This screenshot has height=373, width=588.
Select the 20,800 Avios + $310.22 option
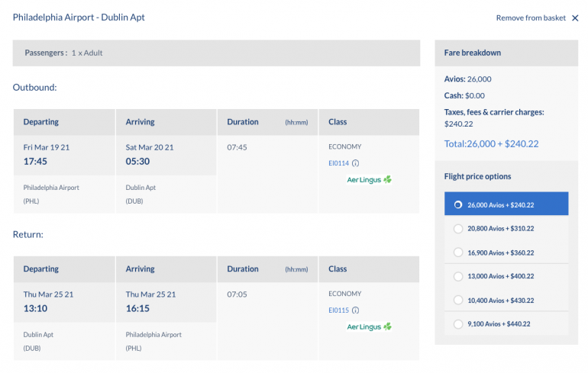[457, 228]
